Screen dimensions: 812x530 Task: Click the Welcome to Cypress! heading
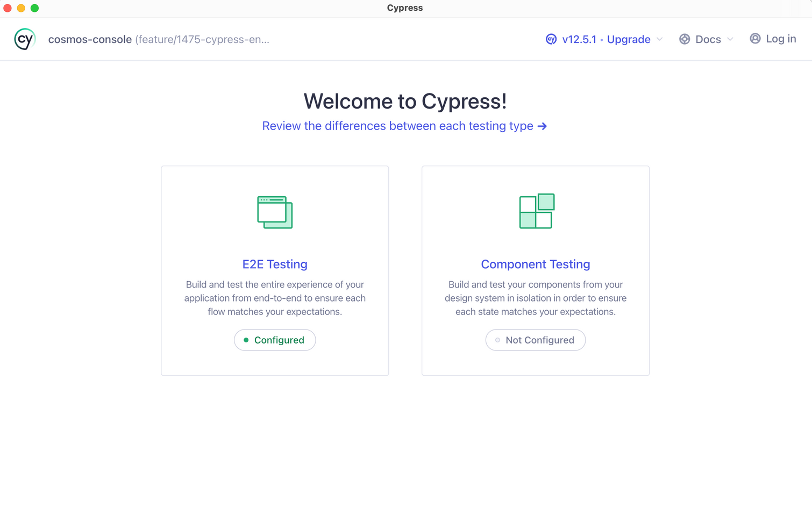click(x=405, y=101)
